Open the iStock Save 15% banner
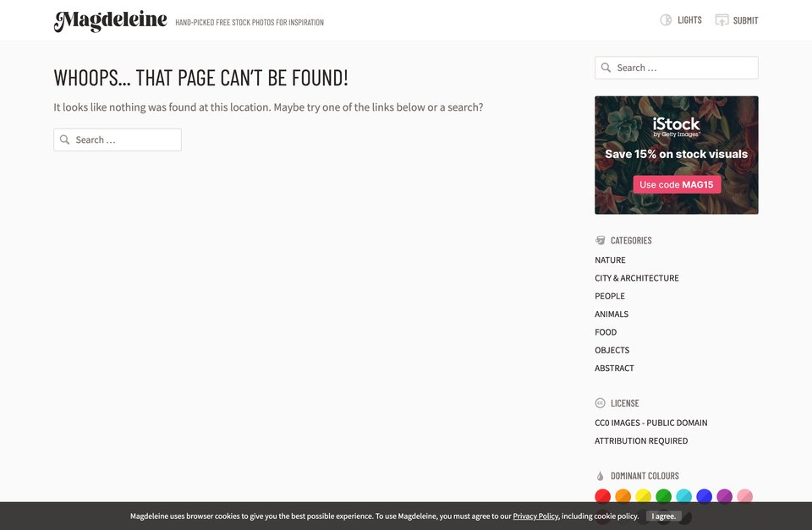 [x=677, y=155]
